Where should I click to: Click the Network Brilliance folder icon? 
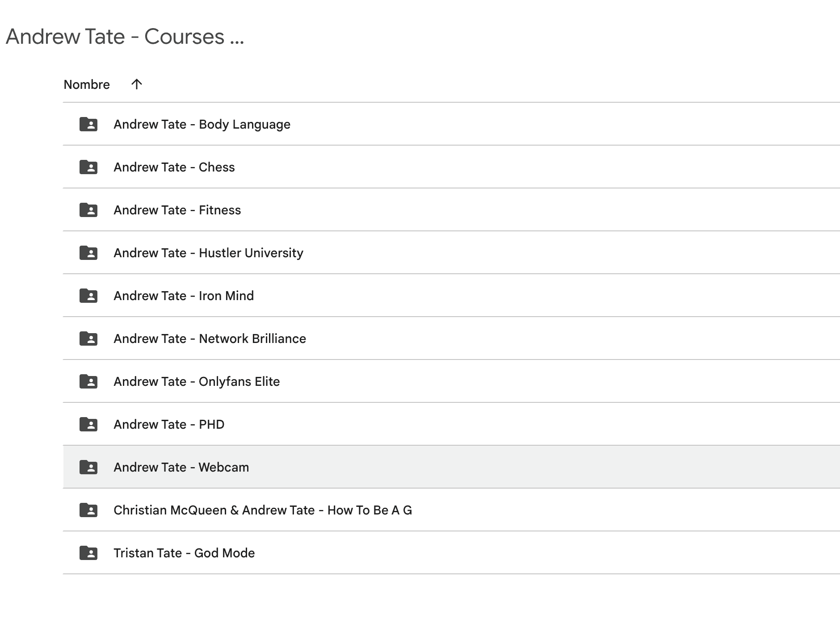tap(88, 339)
